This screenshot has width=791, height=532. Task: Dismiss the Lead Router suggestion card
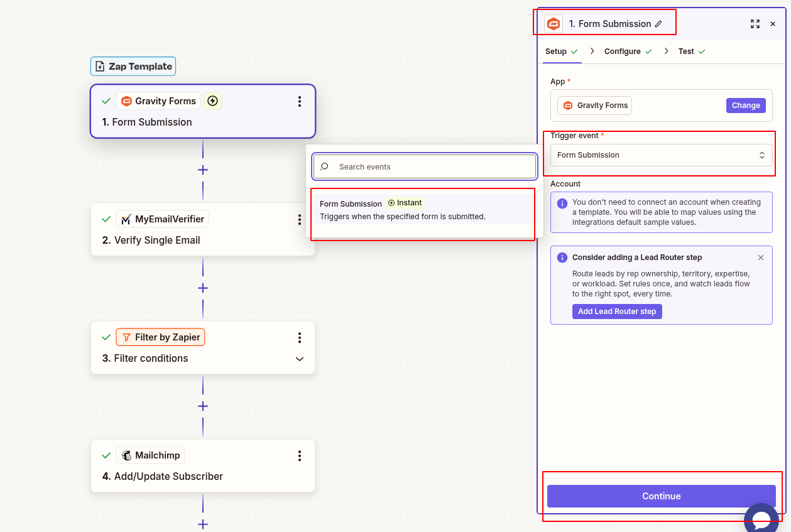tap(761, 257)
